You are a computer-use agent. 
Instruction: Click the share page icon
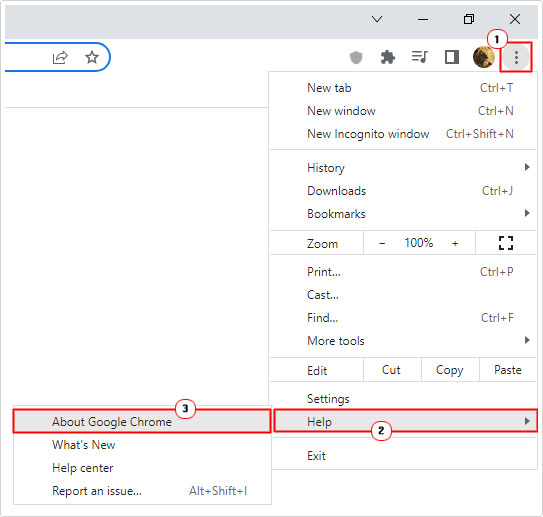tap(60, 57)
